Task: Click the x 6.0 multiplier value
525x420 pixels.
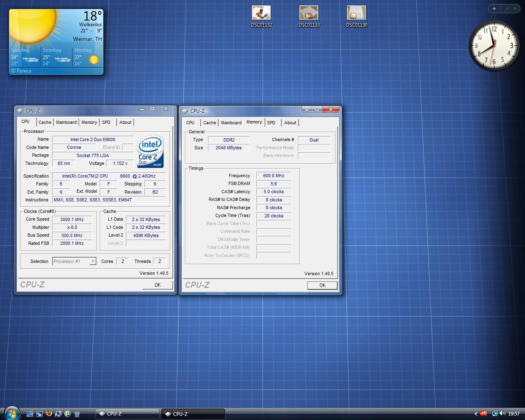Action: tap(72, 227)
